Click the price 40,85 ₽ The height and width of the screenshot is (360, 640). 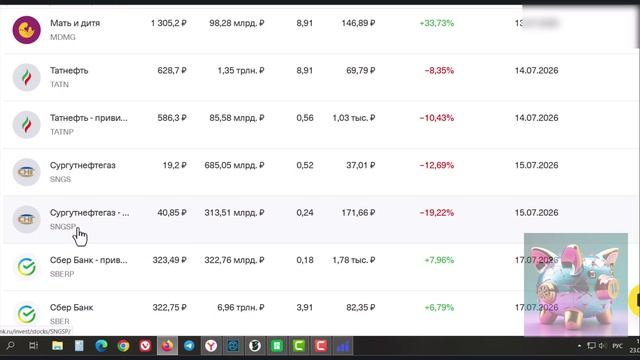172,213
